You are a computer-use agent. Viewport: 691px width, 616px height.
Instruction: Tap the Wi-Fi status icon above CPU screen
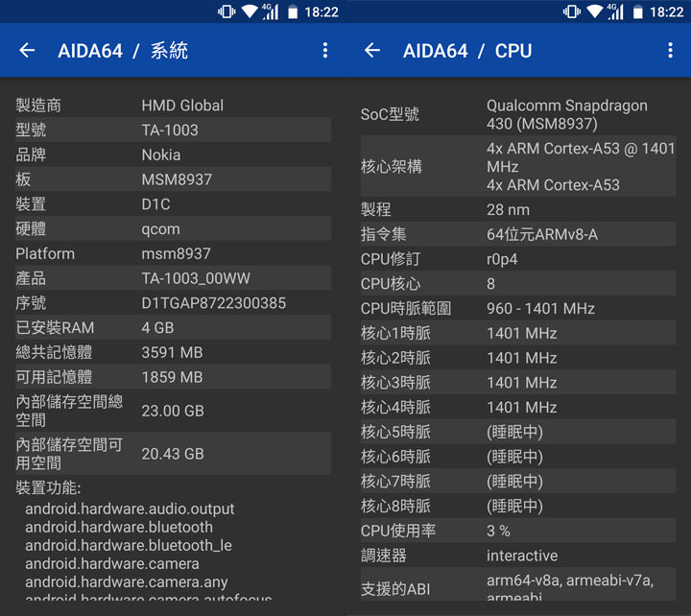click(594, 12)
